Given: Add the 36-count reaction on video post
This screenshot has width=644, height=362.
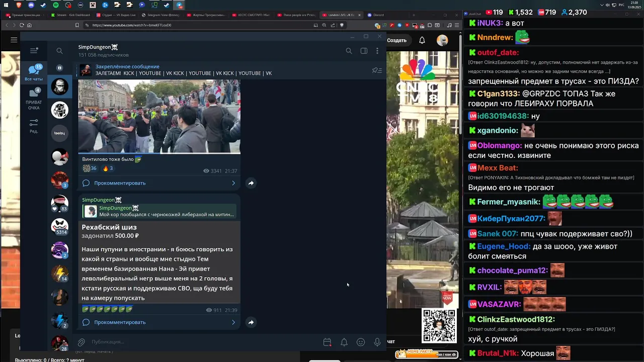Looking at the screenshot, I should tap(90, 168).
